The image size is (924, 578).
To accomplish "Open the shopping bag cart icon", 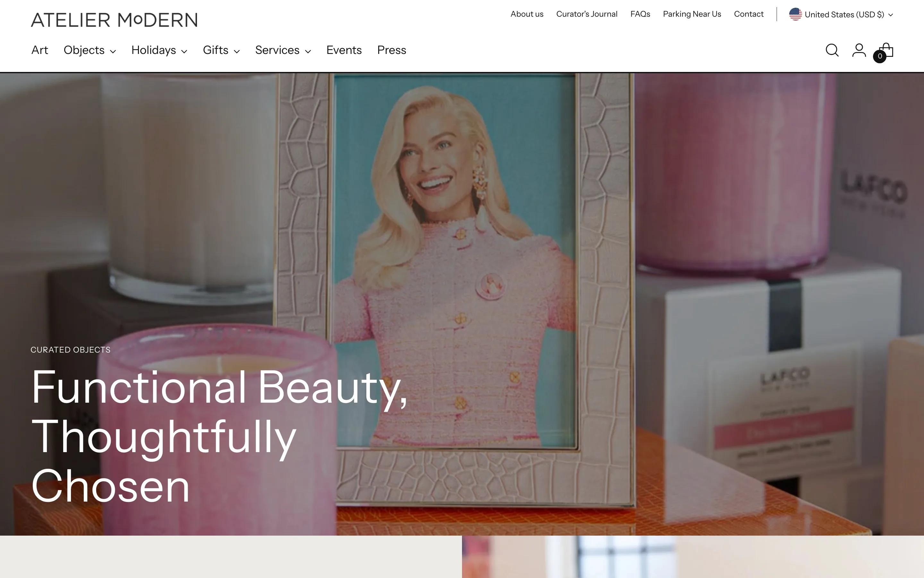I will (x=886, y=50).
